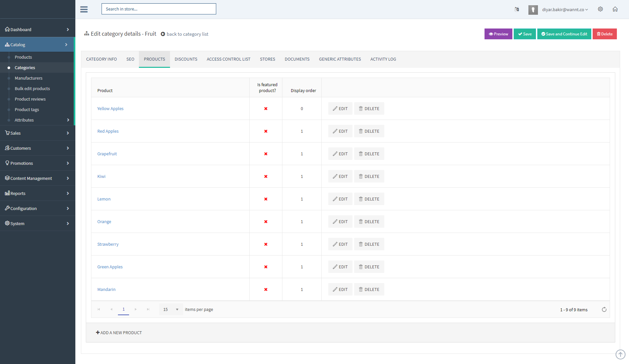Viewport: 629px width, 364px height.
Task: Click the refresh icon in grid footer
Action: tap(604, 310)
